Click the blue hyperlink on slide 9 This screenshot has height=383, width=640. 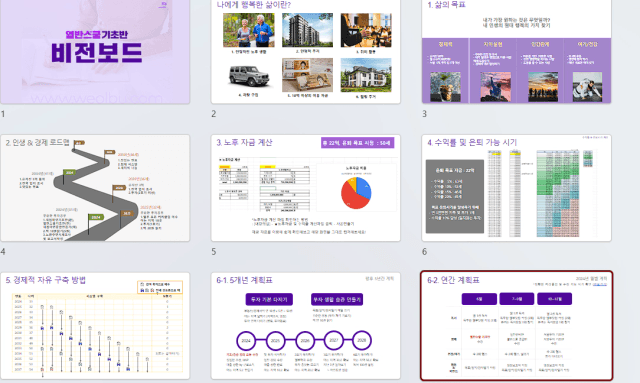(600, 284)
